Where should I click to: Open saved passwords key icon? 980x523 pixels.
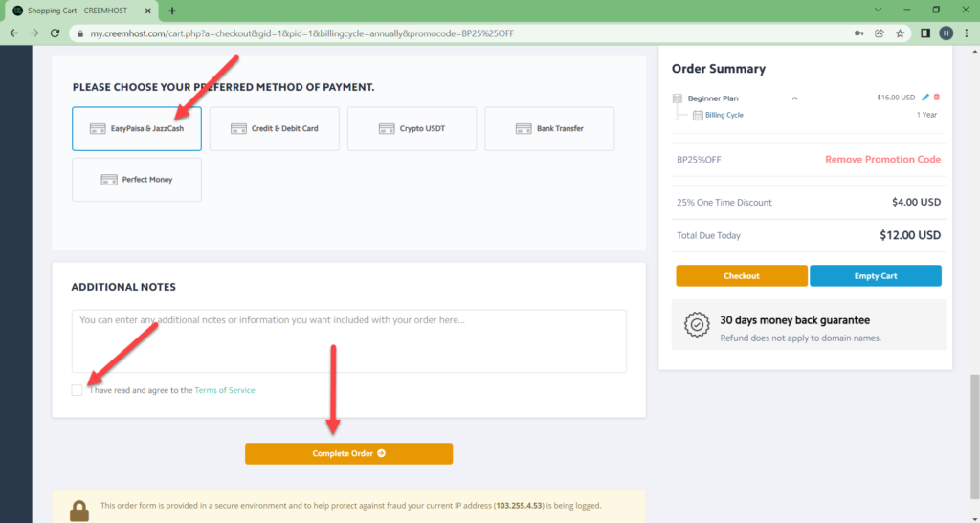[859, 33]
